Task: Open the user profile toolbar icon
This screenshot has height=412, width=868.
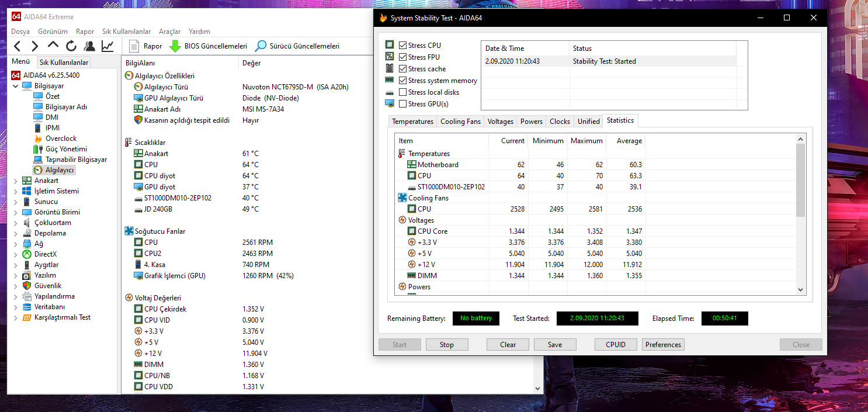Action: [89, 46]
